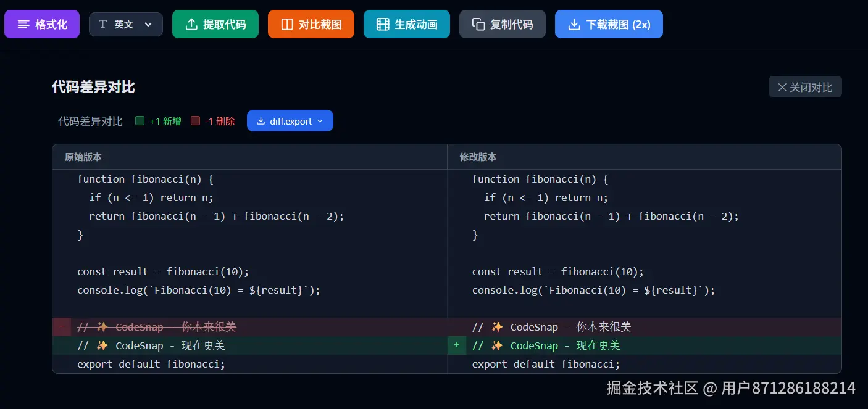Click 你本来很美 comment in 修改版本 panel

click(x=552, y=327)
